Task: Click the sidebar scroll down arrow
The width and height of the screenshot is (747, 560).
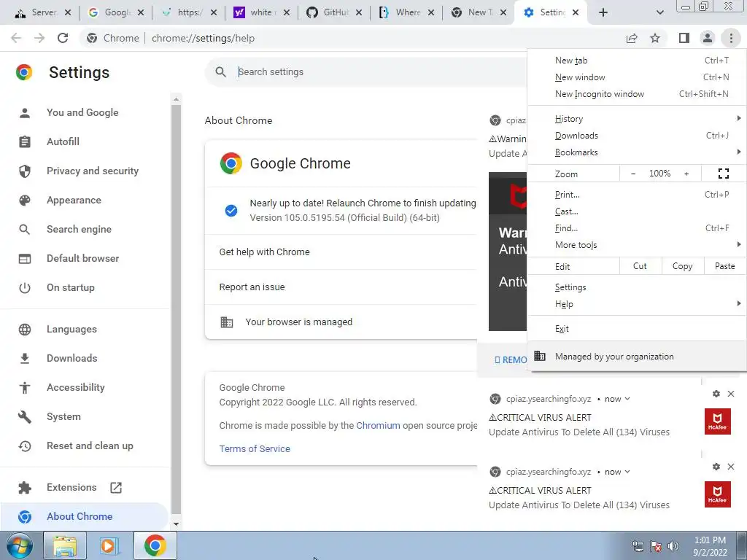Action: coord(176,524)
